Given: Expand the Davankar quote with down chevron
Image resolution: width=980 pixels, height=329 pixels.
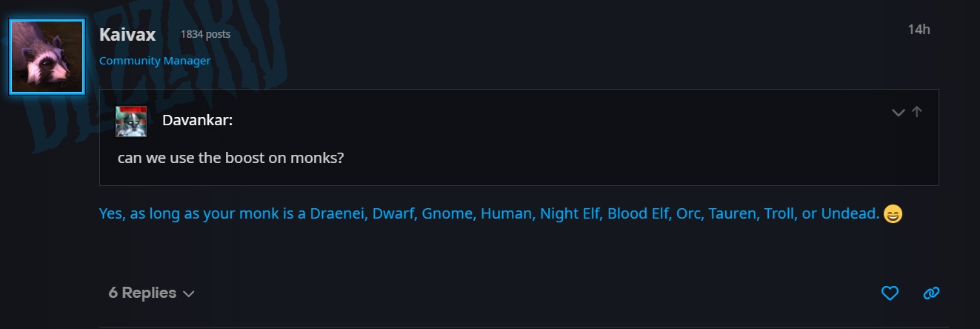Looking at the screenshot, I should pyautogui.click(x=899, y=113).
